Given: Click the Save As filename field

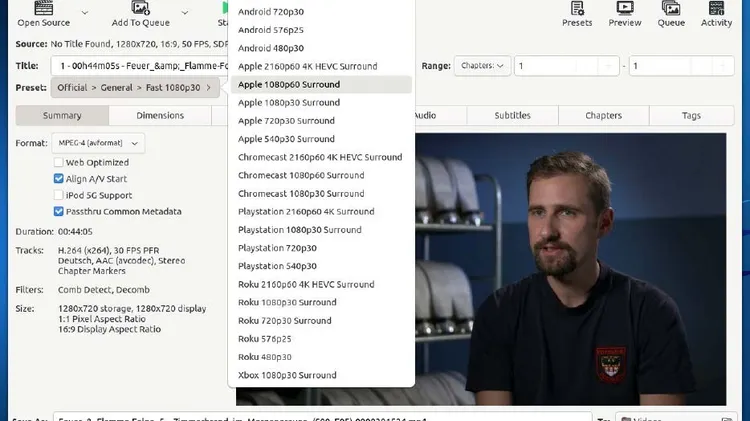Looking at the screenshot, I should pyautogui.click(x=323, y=417).
